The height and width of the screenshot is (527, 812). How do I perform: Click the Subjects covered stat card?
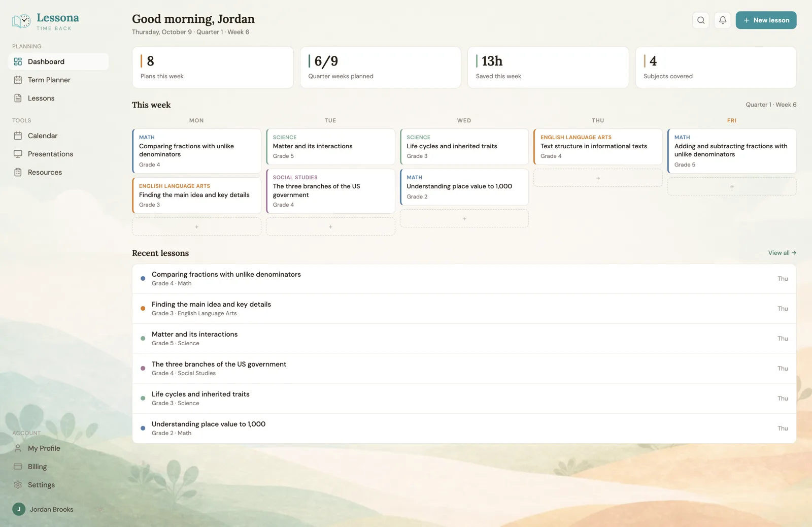(x=716, y=68)
